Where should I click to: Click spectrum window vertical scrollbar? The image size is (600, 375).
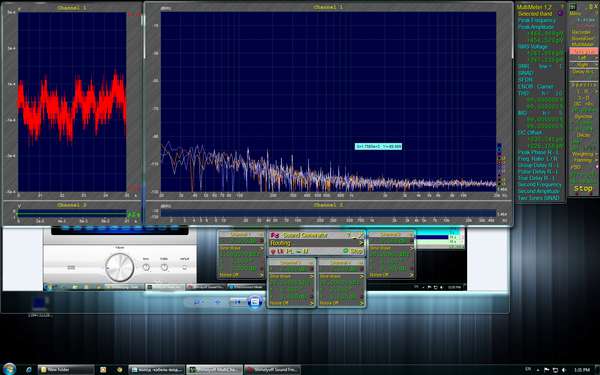coord(514,31)
